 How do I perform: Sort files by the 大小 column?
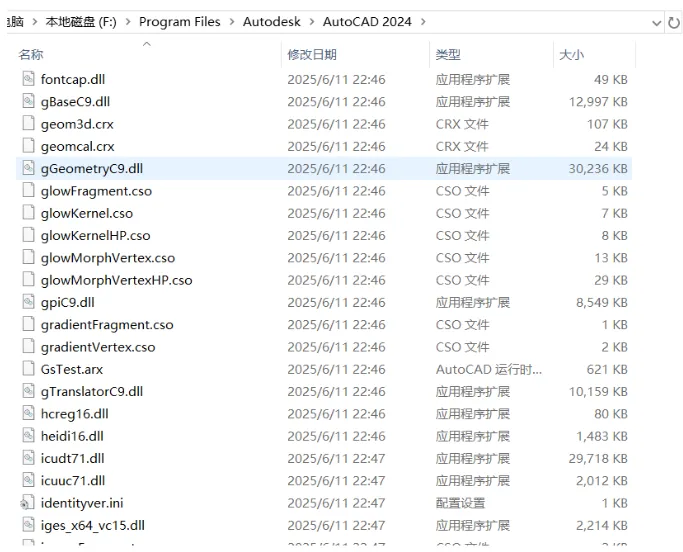[571, 54]
